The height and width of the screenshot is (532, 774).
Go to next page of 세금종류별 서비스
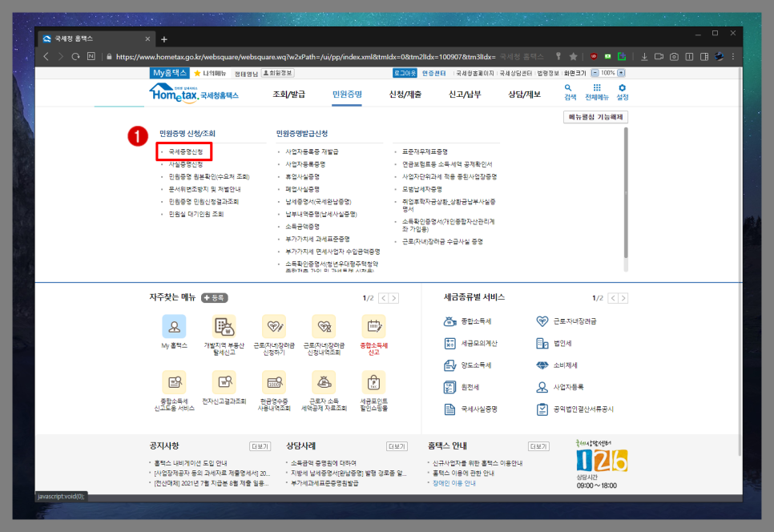[623, 298]
